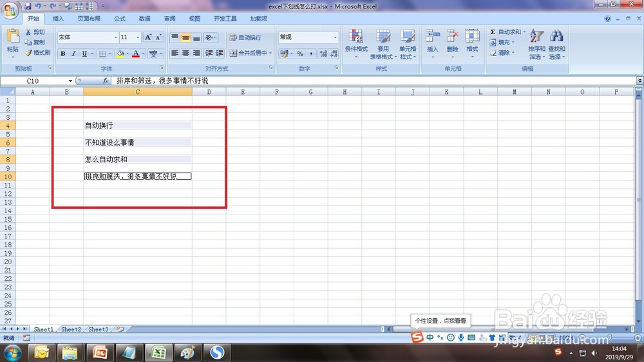Click the cell borders icon

click(x=102, y=53)
